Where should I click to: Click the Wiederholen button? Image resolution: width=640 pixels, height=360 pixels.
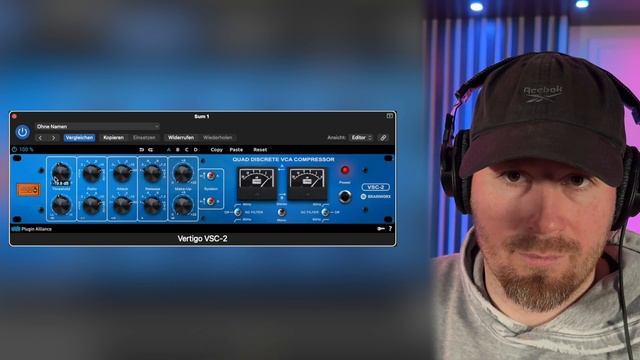click(x=218, y=138)
